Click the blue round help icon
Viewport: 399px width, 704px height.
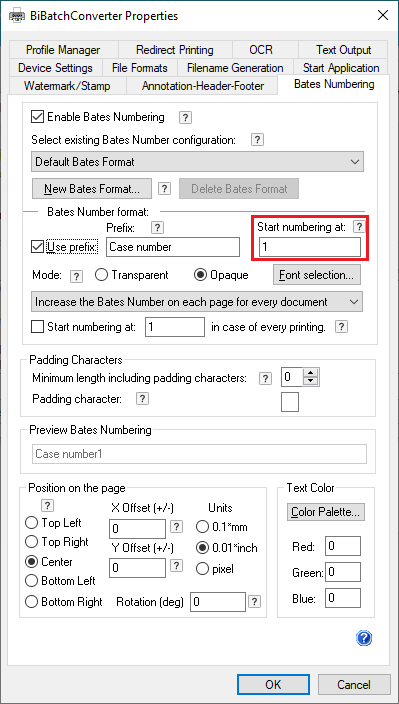(364, 638)
